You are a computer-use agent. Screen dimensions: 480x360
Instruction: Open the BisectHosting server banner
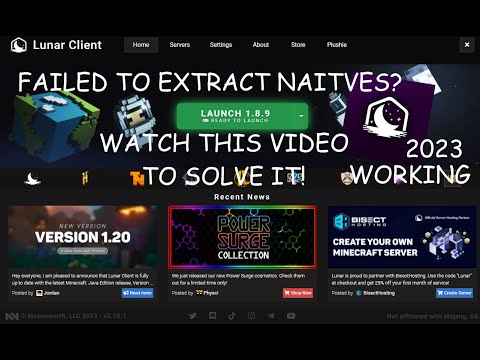402,237
